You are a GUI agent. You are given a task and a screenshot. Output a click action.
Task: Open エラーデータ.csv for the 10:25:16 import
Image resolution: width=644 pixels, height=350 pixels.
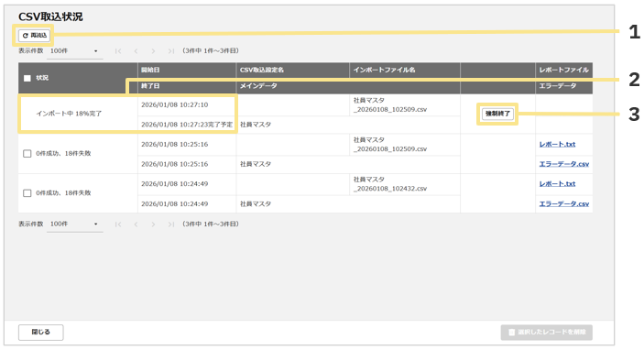(x=564, y=164)
